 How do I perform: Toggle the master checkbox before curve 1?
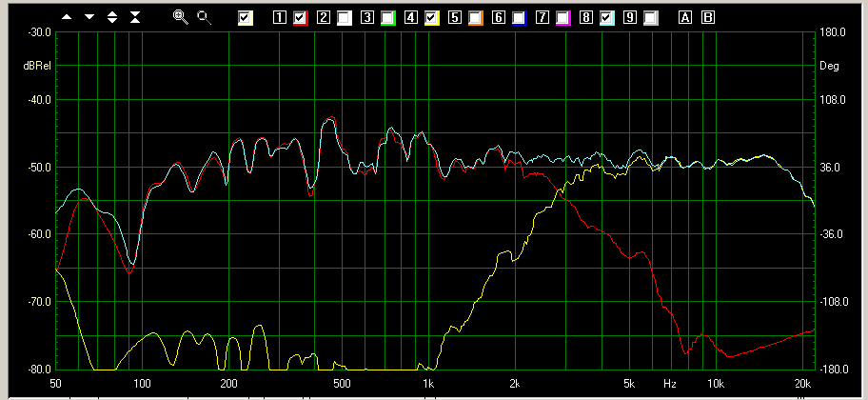point(246,17)
